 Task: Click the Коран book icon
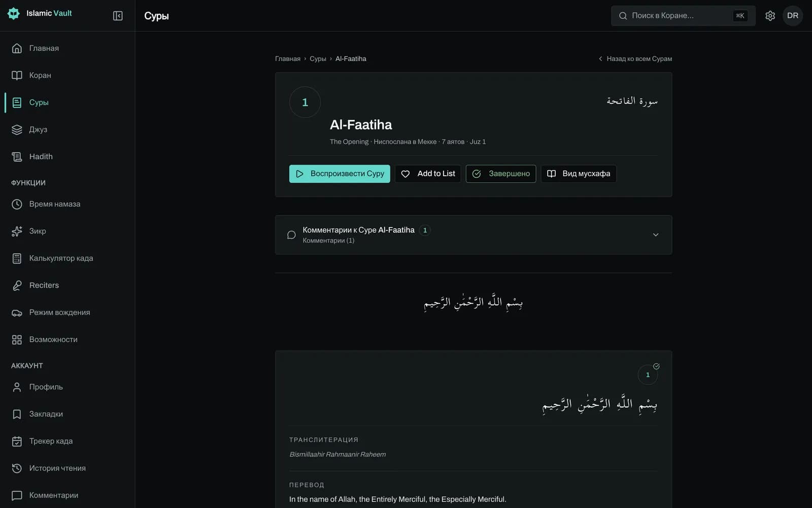[x=17, y=75]
